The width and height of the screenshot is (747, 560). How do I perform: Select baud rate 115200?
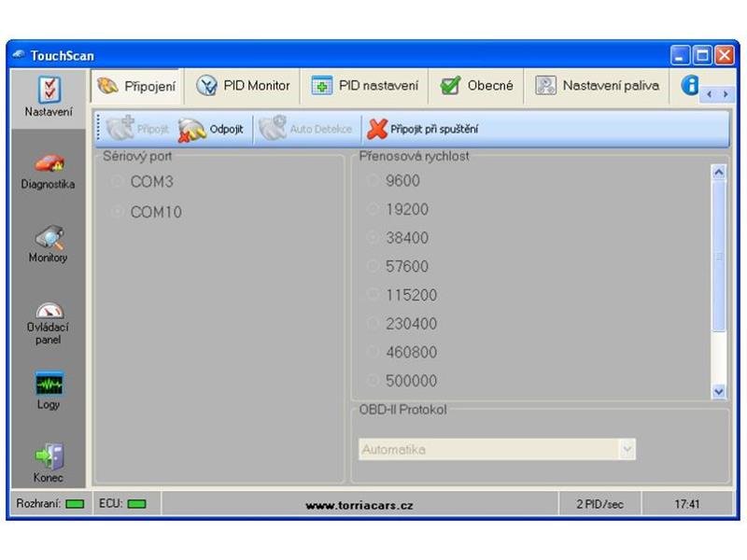click(x=402, y=295)
